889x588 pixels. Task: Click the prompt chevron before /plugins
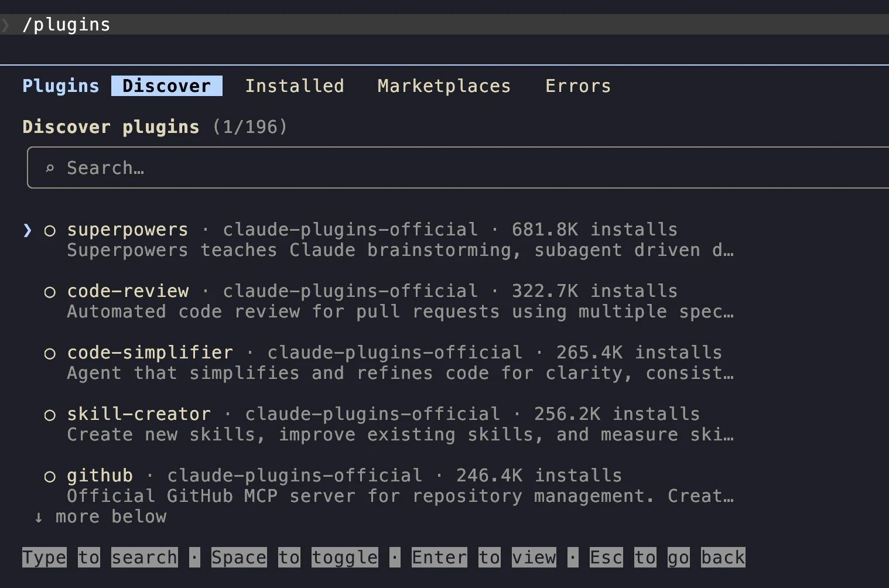point(5,25)
